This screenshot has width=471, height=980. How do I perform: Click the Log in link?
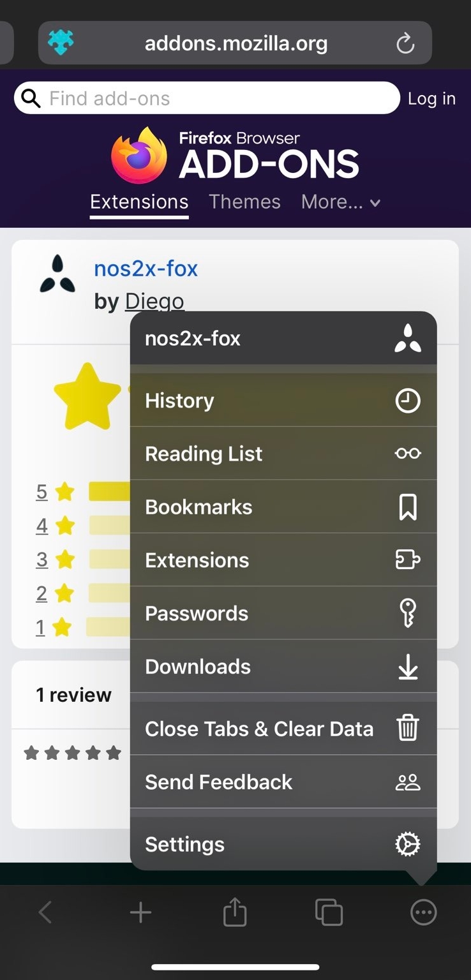coord(431,98)
